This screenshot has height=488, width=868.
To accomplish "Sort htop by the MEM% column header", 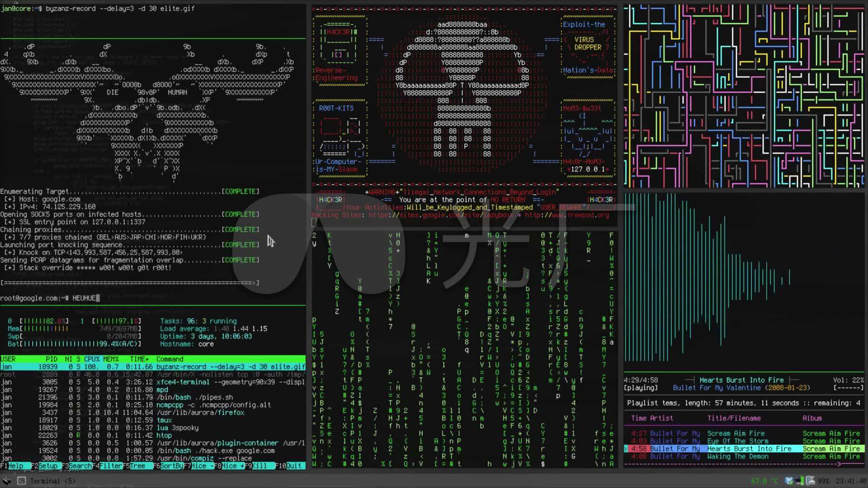I will [111, 359].
